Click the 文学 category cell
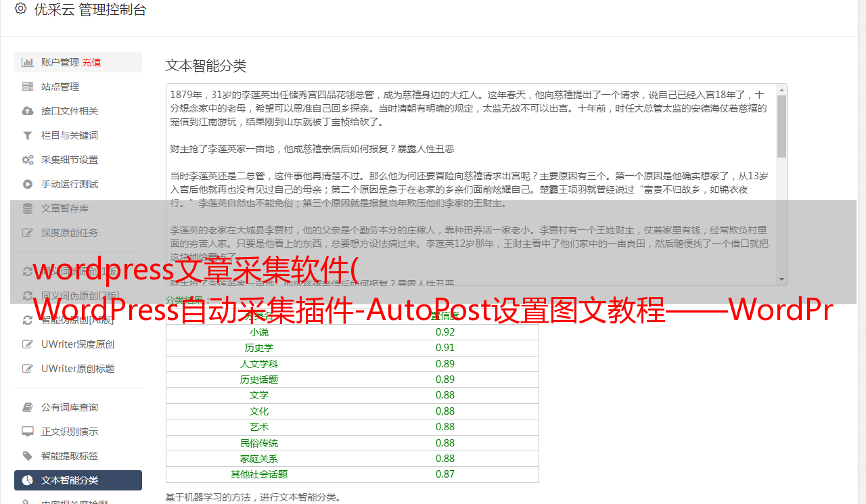This screenshot has width=866, height=504. [x=259, y=395]
